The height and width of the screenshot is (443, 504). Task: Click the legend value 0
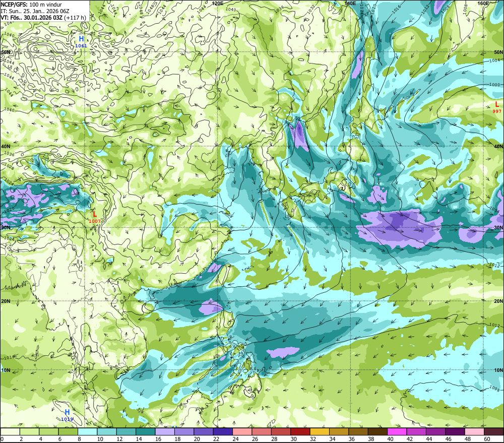point(2,439)
